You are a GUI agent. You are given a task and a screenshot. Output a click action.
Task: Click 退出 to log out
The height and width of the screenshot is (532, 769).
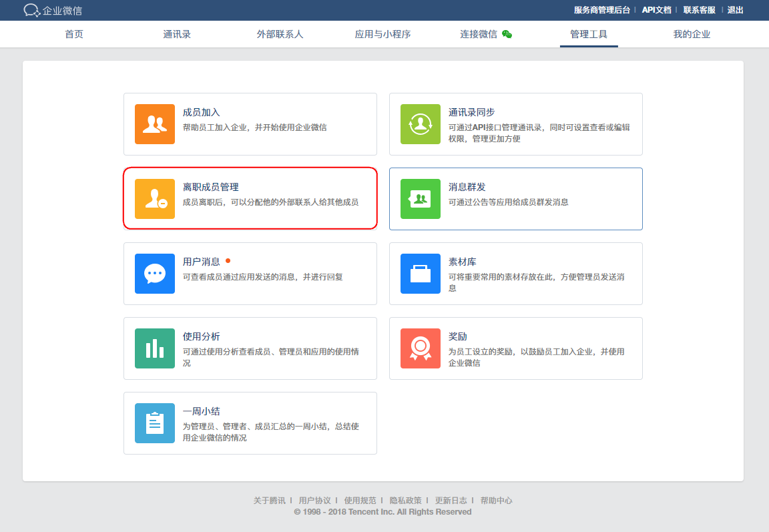(735, 10)
